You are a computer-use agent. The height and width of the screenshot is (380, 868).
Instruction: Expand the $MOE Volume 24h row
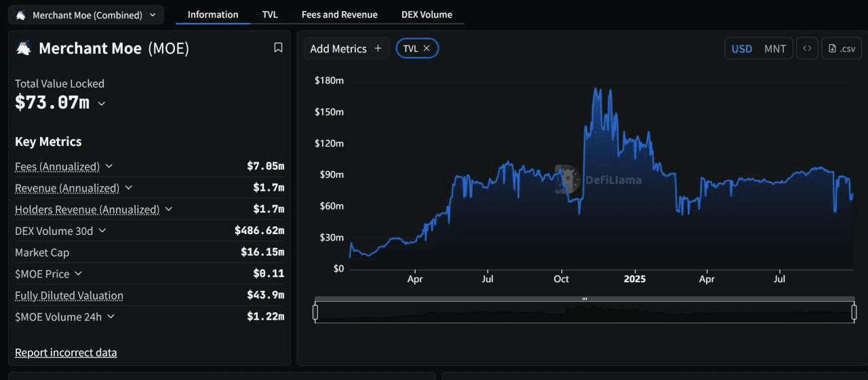pyautogui.click(x=111, y=316)
